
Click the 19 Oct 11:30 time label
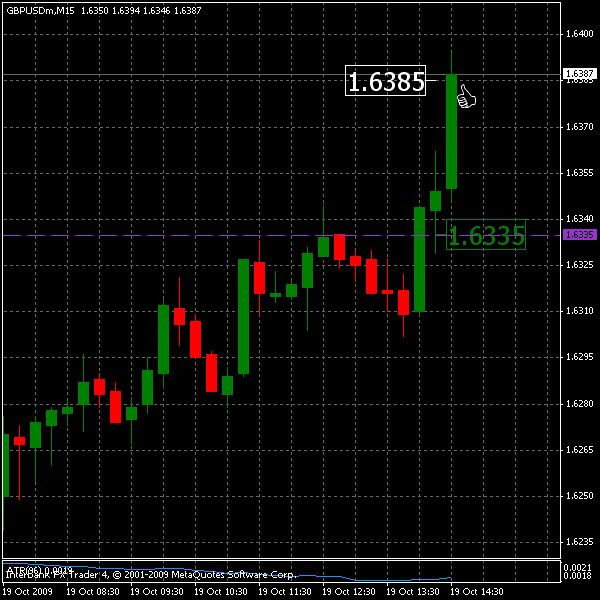285,592
